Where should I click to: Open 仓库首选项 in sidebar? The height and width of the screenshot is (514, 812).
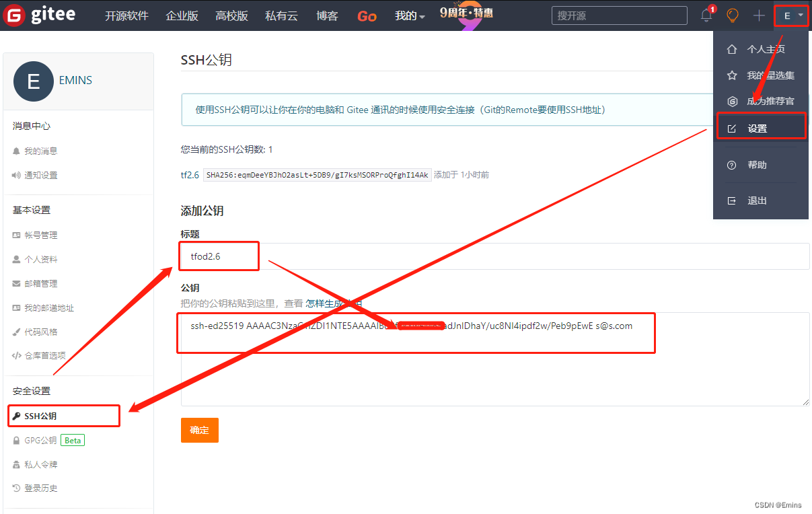(x=45, y=355)
